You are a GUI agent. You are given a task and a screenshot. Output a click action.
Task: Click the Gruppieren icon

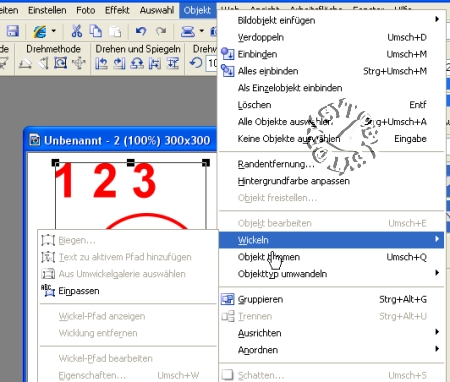pyautogui.click(x=228, y=299)
